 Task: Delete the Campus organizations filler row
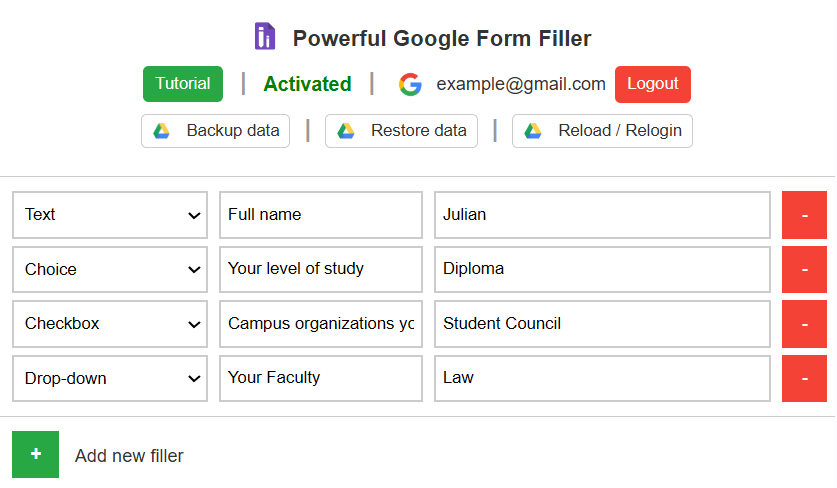click(x=804, y=324)
